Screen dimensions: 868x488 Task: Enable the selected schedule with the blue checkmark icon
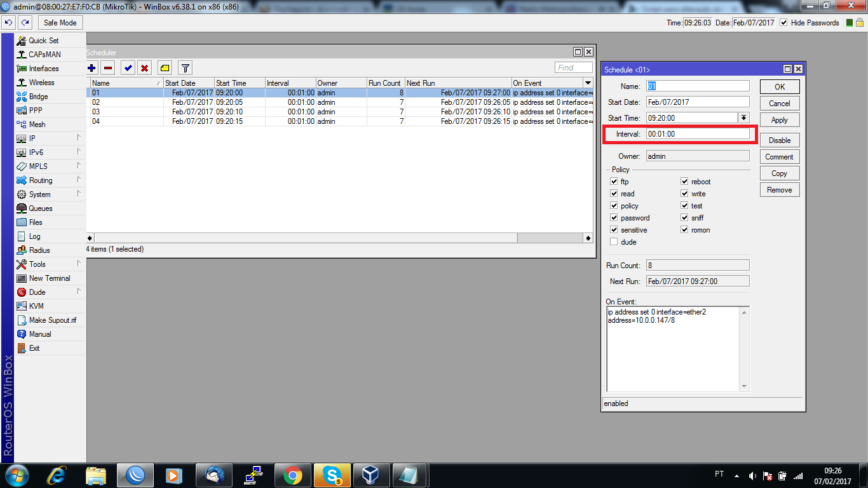click(x=128, y=68)
